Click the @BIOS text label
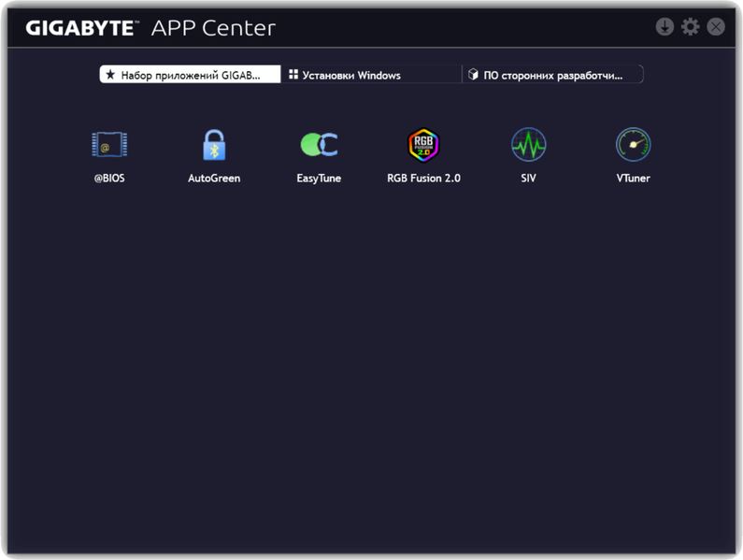Image resolution: width=743 pixels, height=560 pixels. (x=109, y=178)
